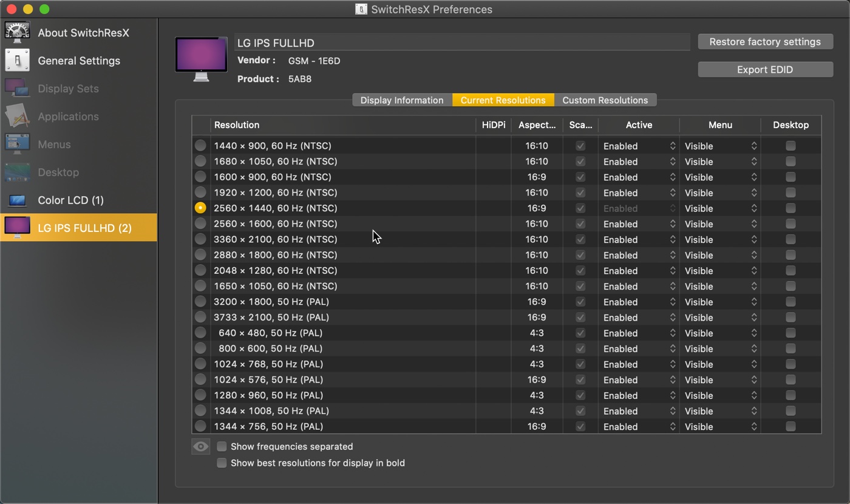The width and height of the screenshot is (850, 504).
Task: Open Active dropdown for 640 × 480
Action: pos(639,333)
